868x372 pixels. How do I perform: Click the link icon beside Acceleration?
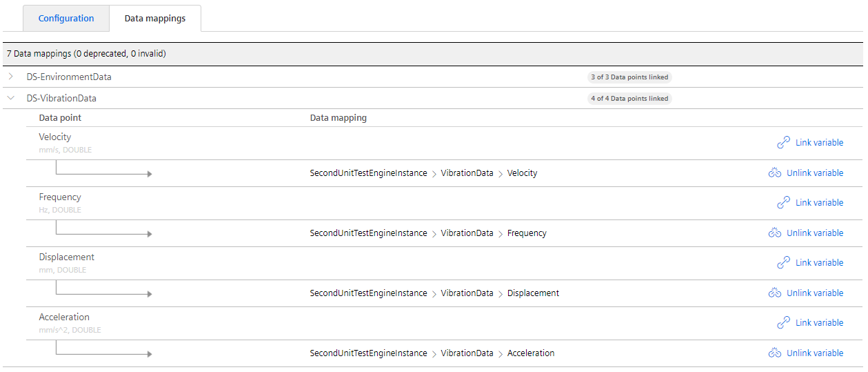783,323
